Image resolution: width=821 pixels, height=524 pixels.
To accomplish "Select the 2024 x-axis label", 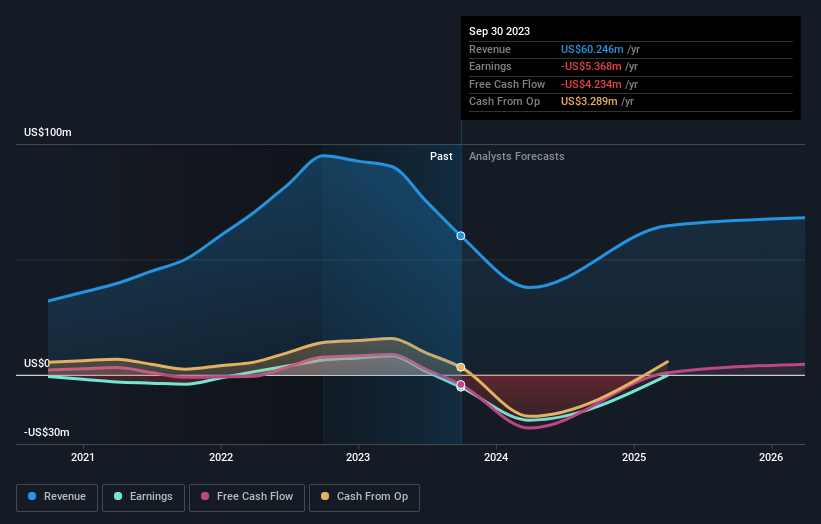I will [x=496, y=457].
